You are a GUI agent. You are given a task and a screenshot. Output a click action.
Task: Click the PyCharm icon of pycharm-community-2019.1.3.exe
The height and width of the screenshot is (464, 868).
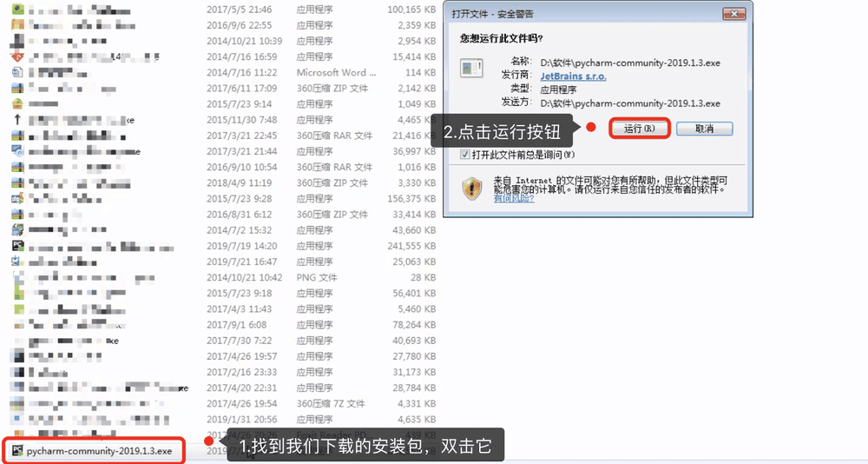coord(17,451)
